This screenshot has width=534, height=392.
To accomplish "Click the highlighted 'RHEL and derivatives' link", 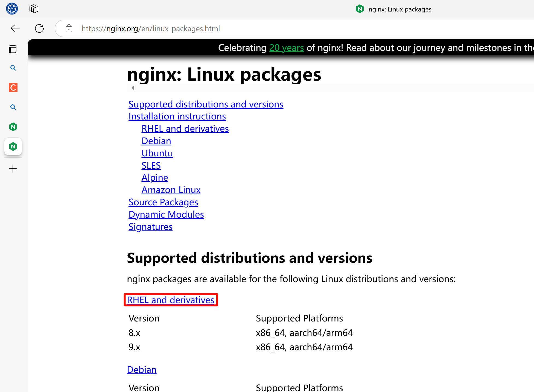I will [170, 300].
